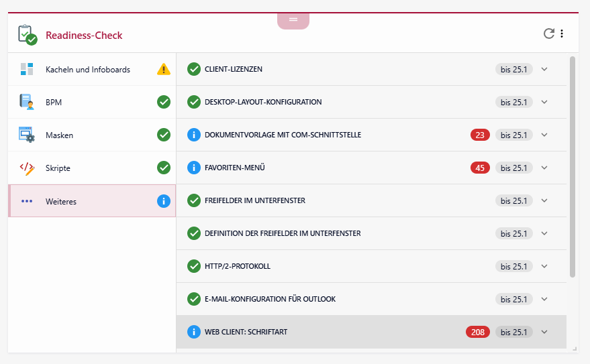Expand the Client-Lizenzen row chevron
590x364 pixels.
pos(544,69)
